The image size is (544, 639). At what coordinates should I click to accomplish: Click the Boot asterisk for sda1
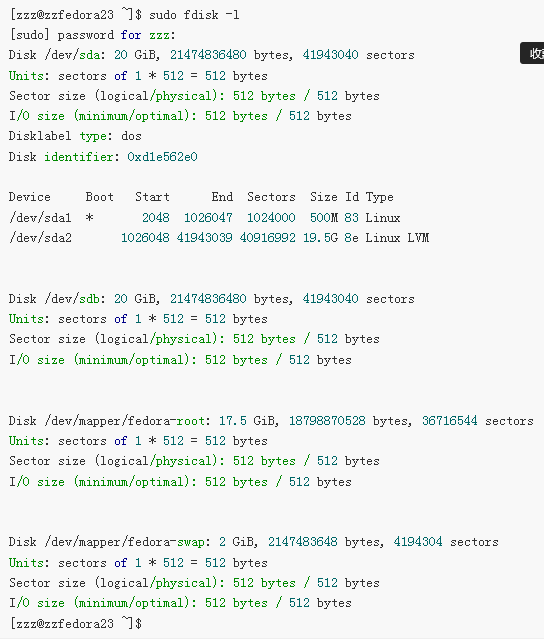[89, 218]
